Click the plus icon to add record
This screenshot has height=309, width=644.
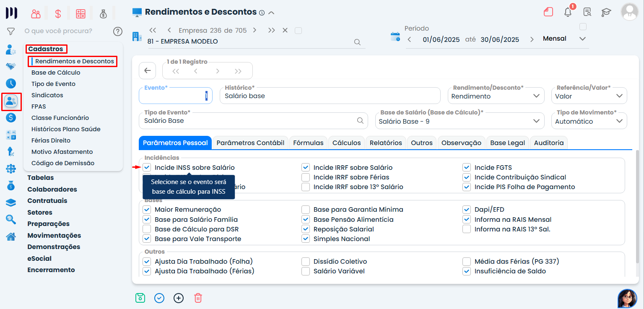click(179, 298)
